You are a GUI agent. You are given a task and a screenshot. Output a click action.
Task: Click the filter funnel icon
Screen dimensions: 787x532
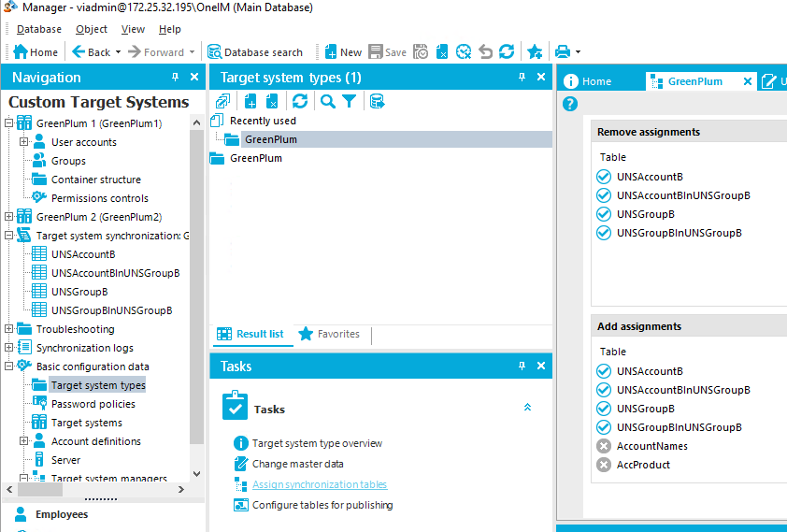(x=350, y=101)
